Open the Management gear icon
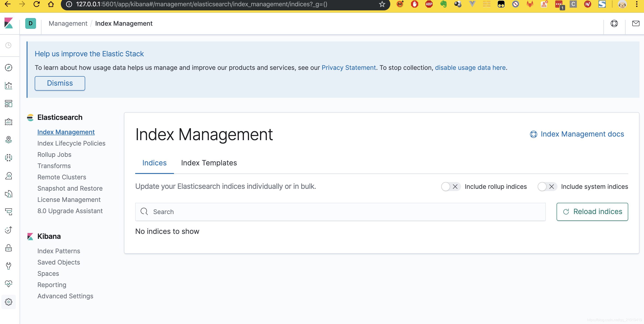 pyautogui.click(x=9, y=302)
